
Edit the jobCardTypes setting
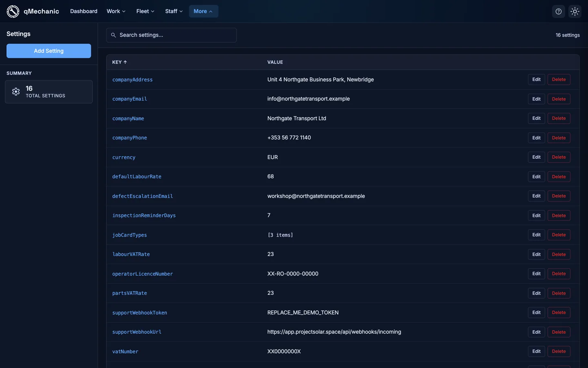[x=537, y=235]
